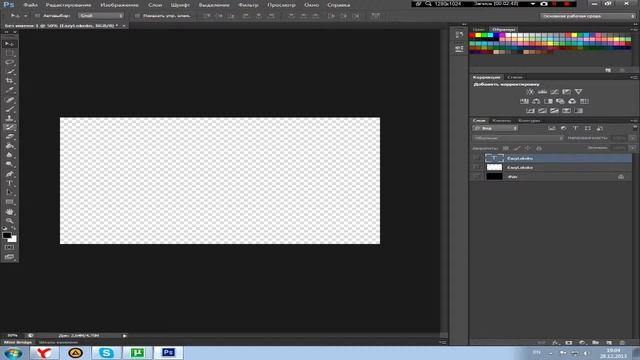The height and width of the screenshot is (360, 640).
Task: Open Layers panel flyout menu
Action: [634, 121]
